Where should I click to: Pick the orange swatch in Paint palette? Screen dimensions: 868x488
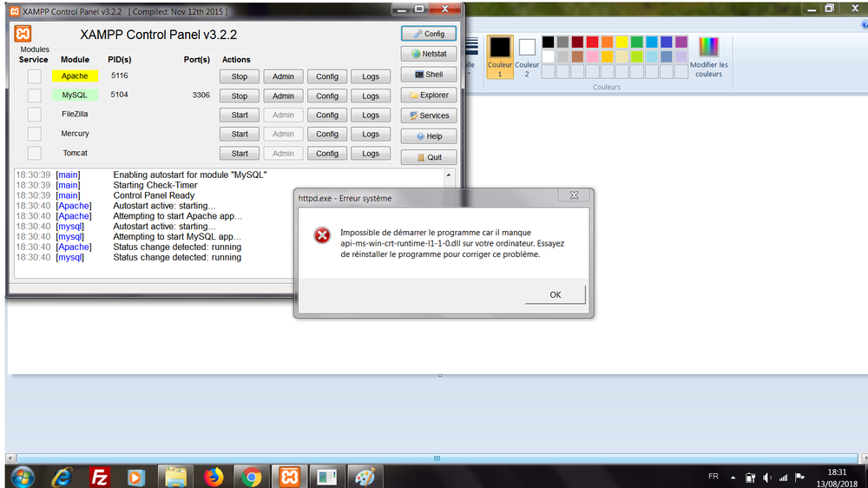point(608,42)
